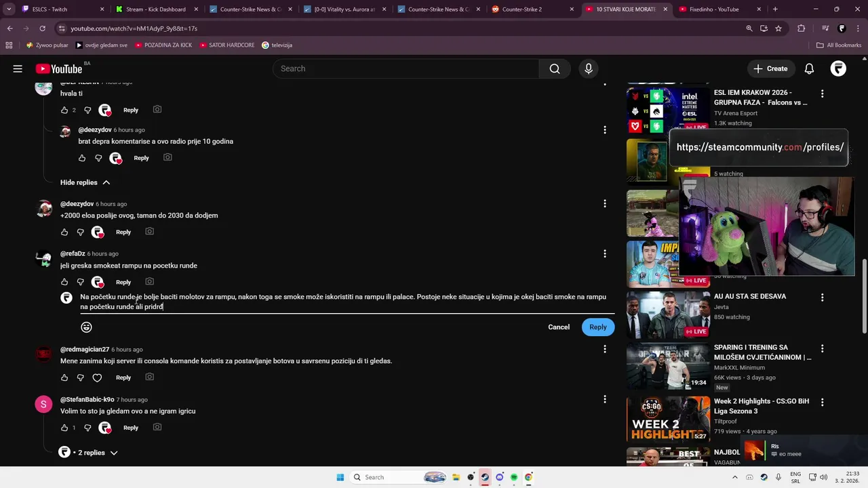Bookmark this page with star icon

pos(778,28)
